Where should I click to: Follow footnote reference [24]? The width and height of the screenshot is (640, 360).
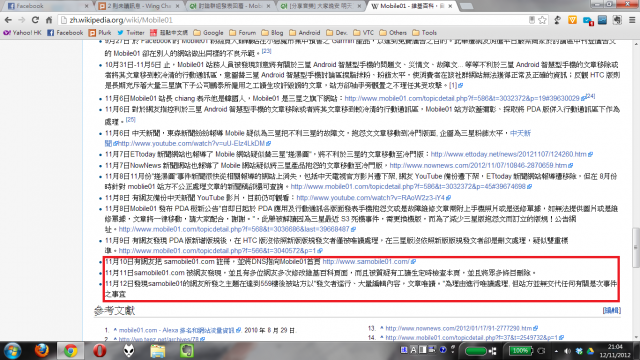[591, 96]
